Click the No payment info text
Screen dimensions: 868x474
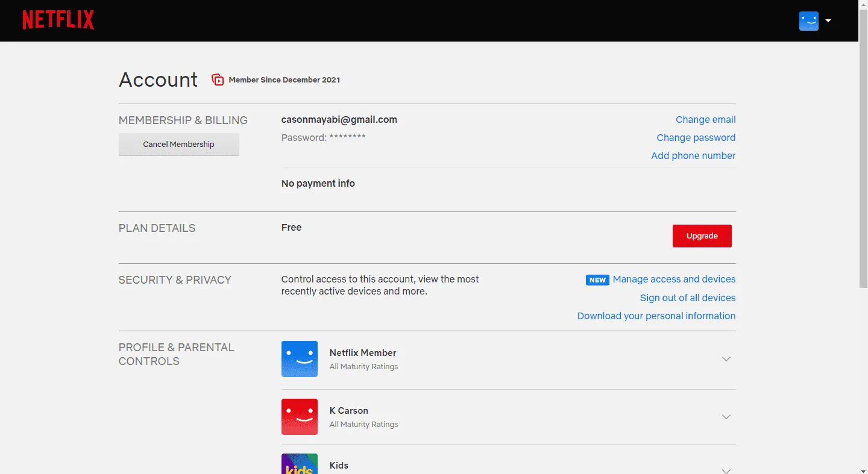pyautogui.click(x=318, y=184)
